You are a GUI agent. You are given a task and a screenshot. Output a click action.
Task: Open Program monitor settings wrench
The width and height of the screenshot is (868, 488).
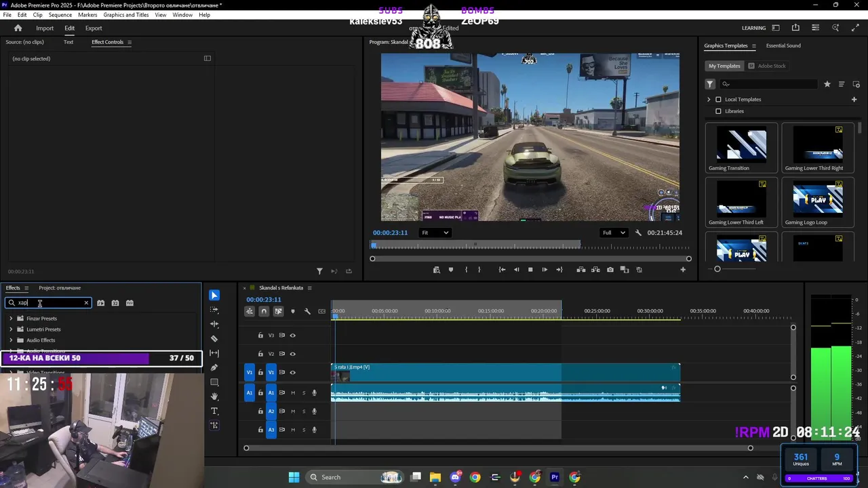[x=638, y=232]
